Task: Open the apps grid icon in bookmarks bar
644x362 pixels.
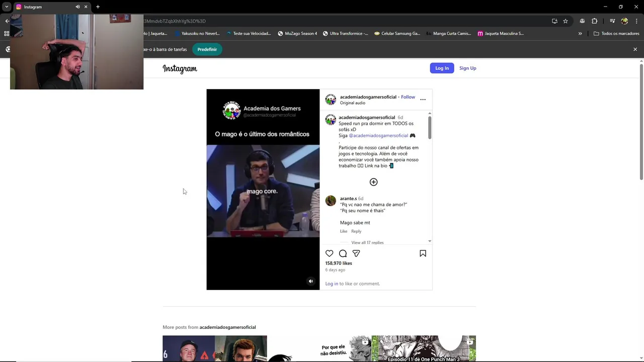Action: point(7,34)
